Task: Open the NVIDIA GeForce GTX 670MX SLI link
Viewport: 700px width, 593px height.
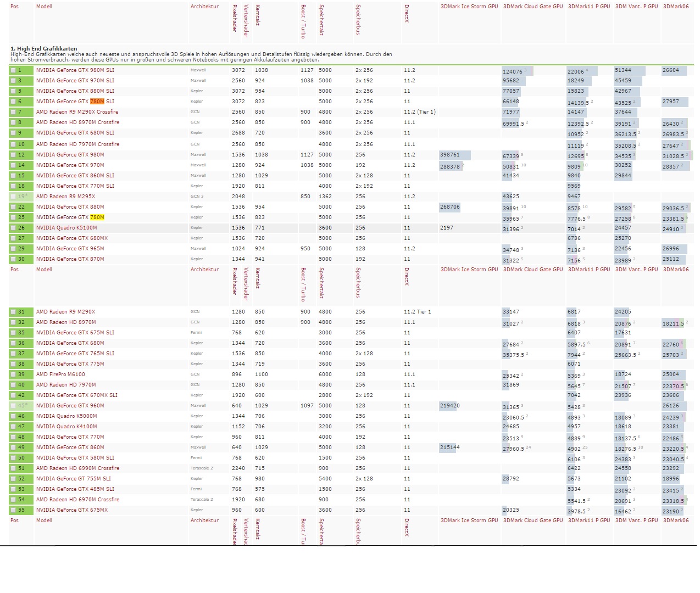Action: [77, 395]
